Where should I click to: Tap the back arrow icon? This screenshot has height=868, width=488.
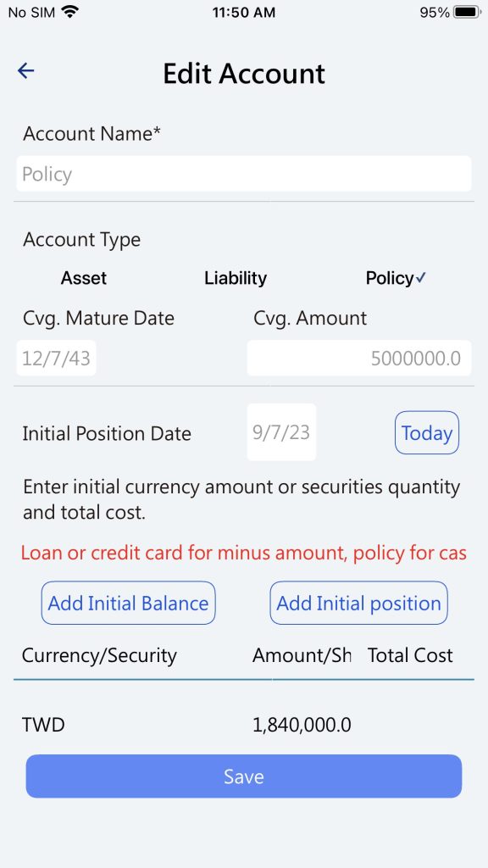(x=26, y=71)
